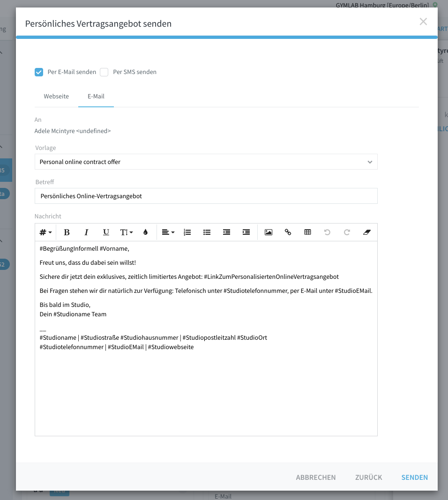Decrease paragraph indent

[227, 232]
